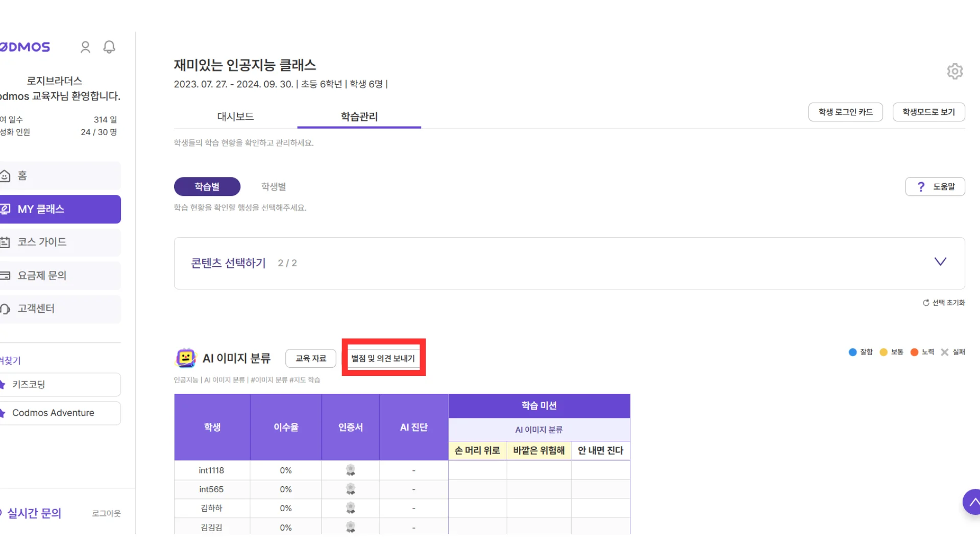Image resolution: width=980 pixels, height=551 pixels.
Task: Click the notification bell icon
Action: click(x=109, y=47)
